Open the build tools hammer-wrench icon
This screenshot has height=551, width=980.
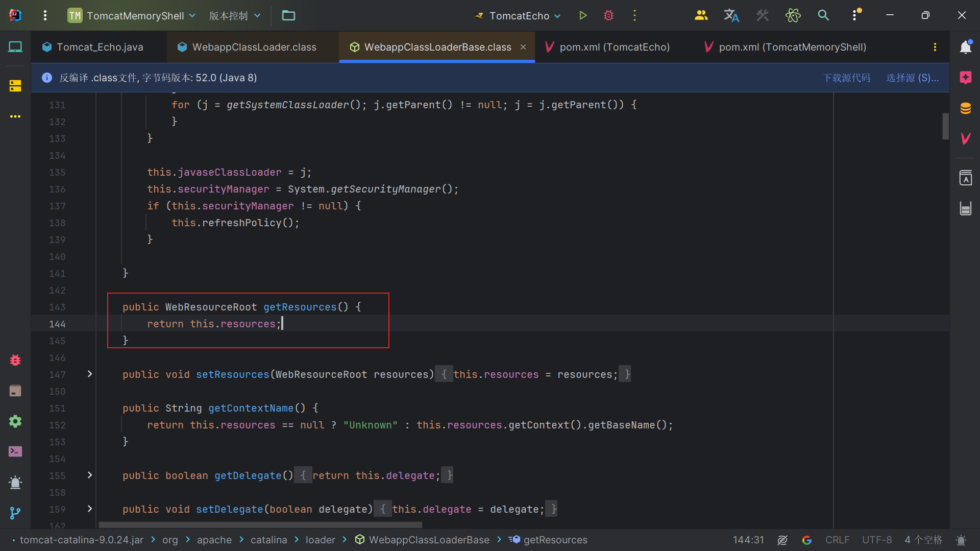[x=762, y=15]
